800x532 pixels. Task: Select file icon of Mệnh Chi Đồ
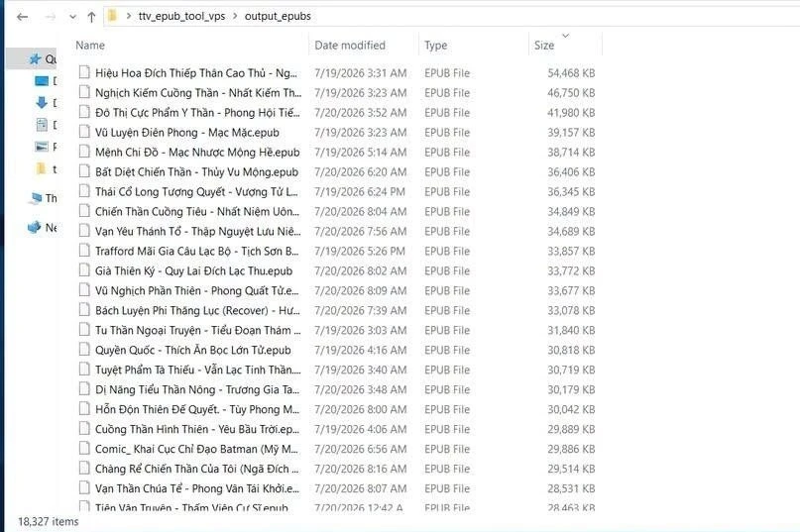(84, 152)
